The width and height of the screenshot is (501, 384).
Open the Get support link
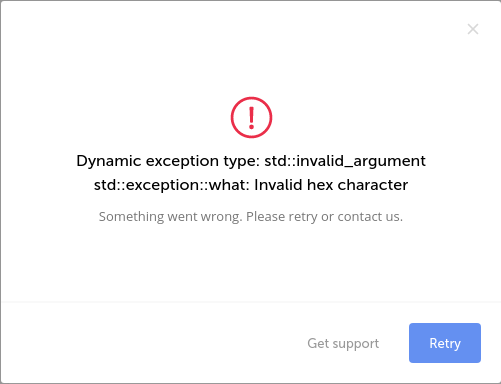tap(343, 343)
